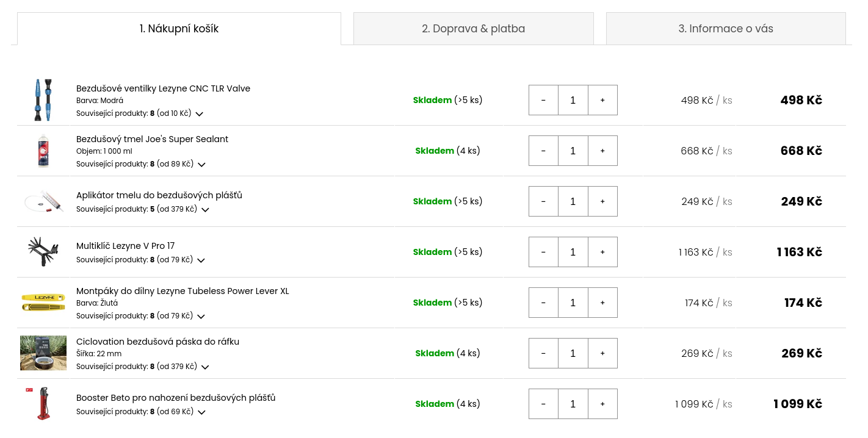Click the yellow Lezyne tire levers thumbnail

[x=43, y=302]
